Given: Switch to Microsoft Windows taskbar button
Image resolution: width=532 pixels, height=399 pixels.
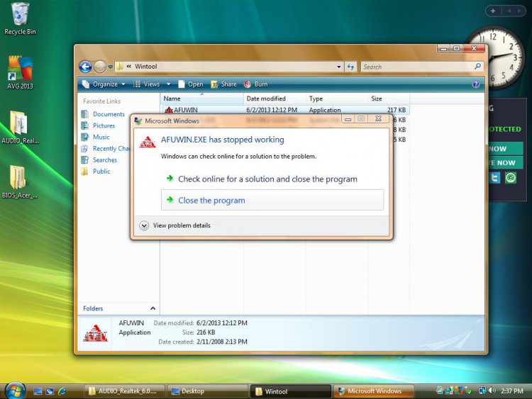Looking at the screenshot, I should tap(374, 391).
